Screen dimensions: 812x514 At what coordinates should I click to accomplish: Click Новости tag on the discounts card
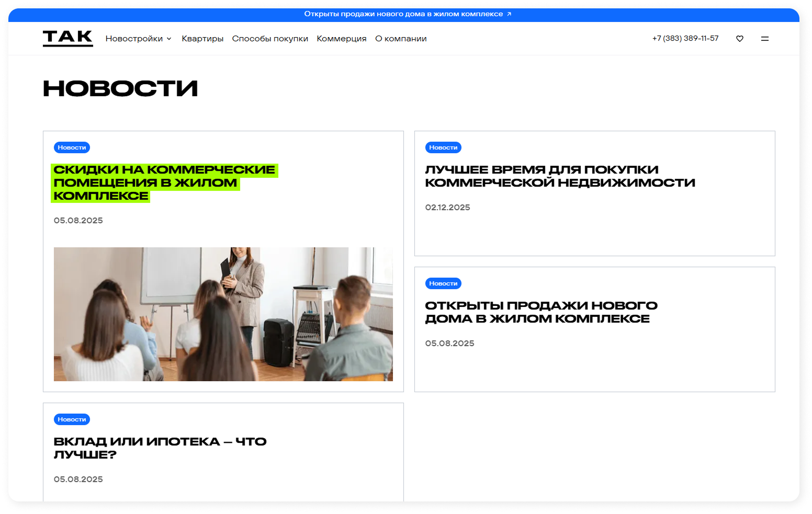pyautogui.click(x=72, y=147)
